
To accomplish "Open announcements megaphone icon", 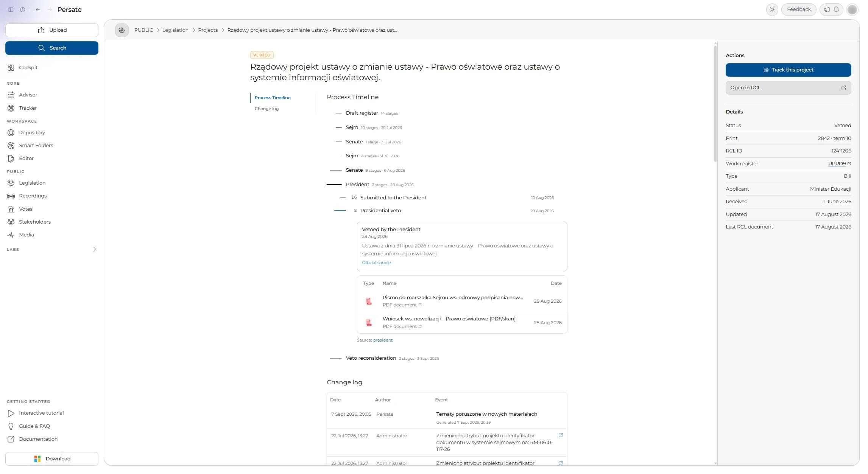I will coord(827,9).
